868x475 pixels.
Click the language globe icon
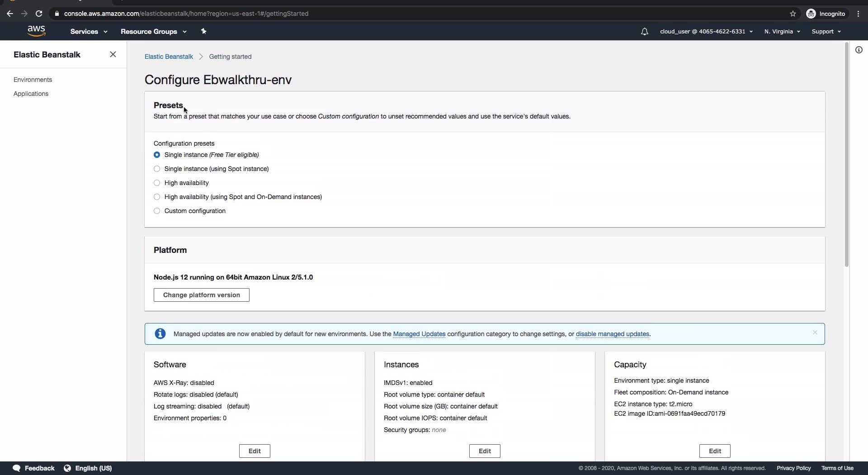[67, 468]
